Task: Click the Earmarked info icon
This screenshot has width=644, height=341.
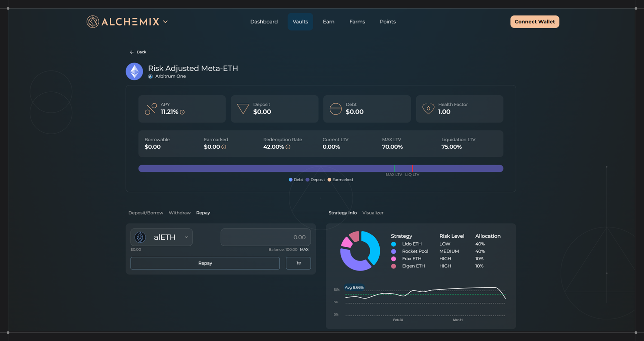Action: click(x=224, y=147)
